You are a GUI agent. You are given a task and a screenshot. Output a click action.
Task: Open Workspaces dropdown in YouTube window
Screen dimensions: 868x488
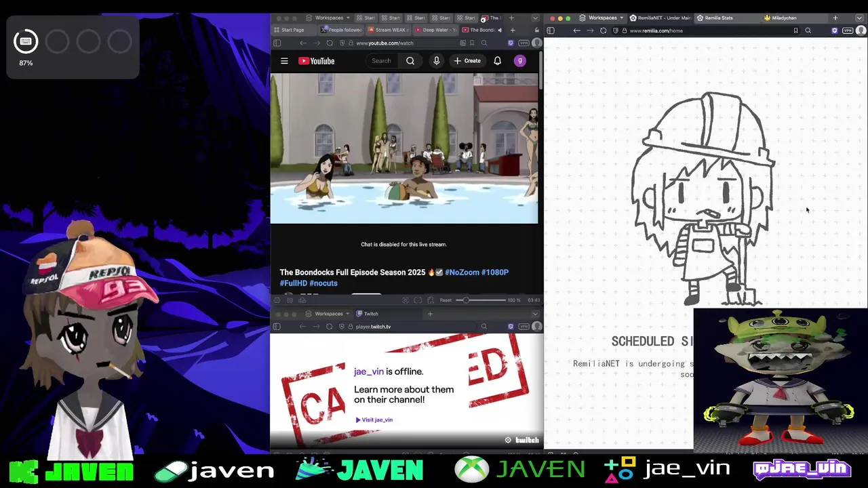pyautogui.click(x=328, y=18)
